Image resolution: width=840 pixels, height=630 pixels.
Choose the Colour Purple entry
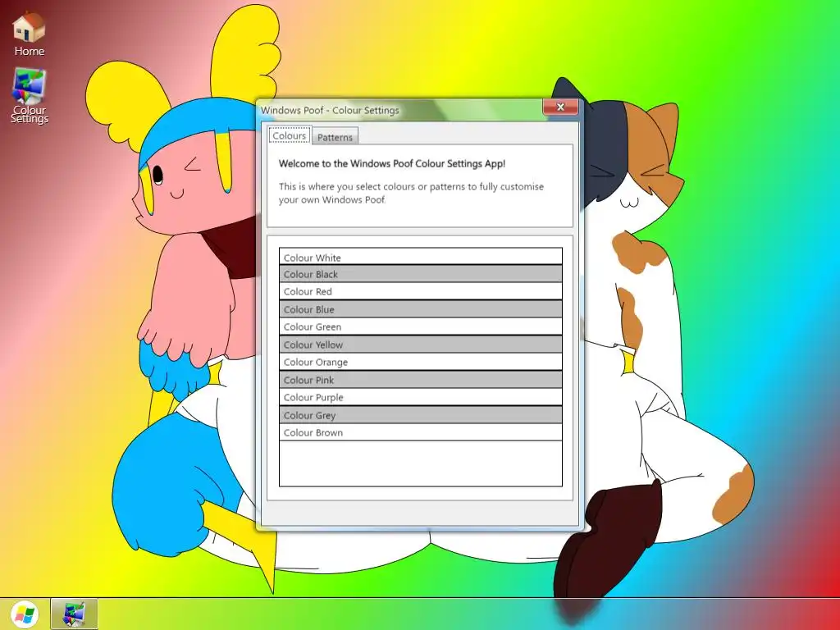tap(421, 398)
